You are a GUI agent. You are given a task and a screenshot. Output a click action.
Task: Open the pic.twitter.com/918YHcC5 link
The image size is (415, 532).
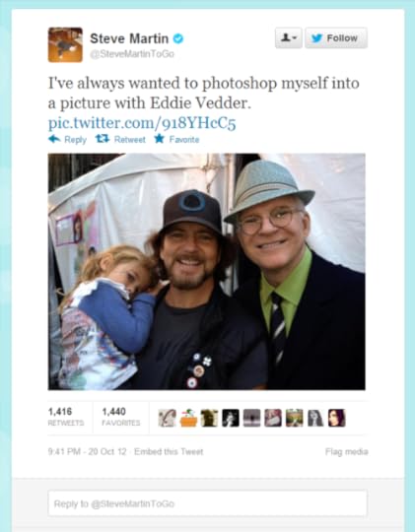142,123
